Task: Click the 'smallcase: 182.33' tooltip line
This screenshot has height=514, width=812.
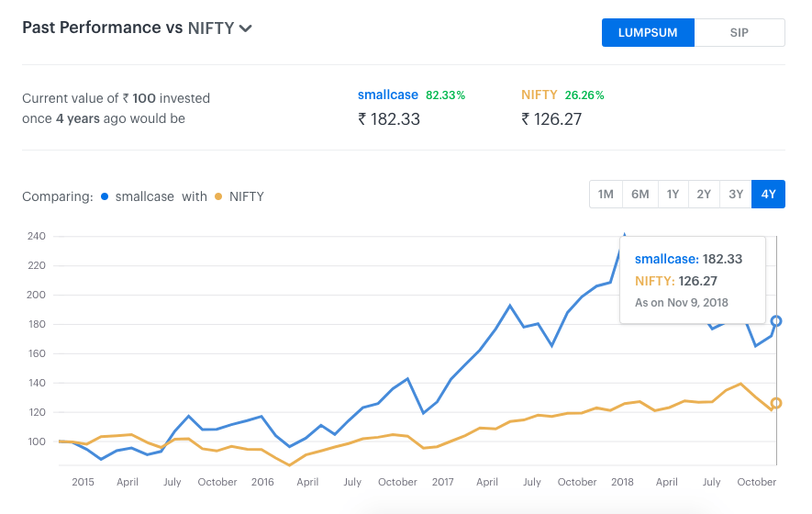Action: point(689,259)
